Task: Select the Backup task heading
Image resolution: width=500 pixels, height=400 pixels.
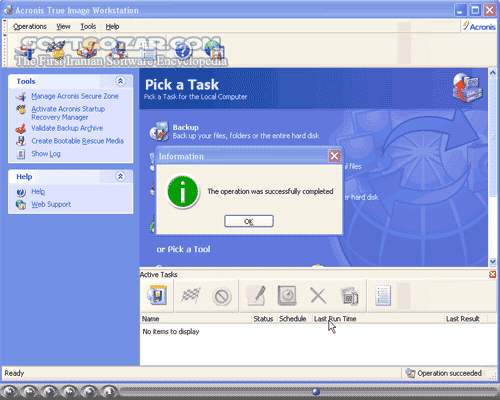Action: tap(185, 127)
